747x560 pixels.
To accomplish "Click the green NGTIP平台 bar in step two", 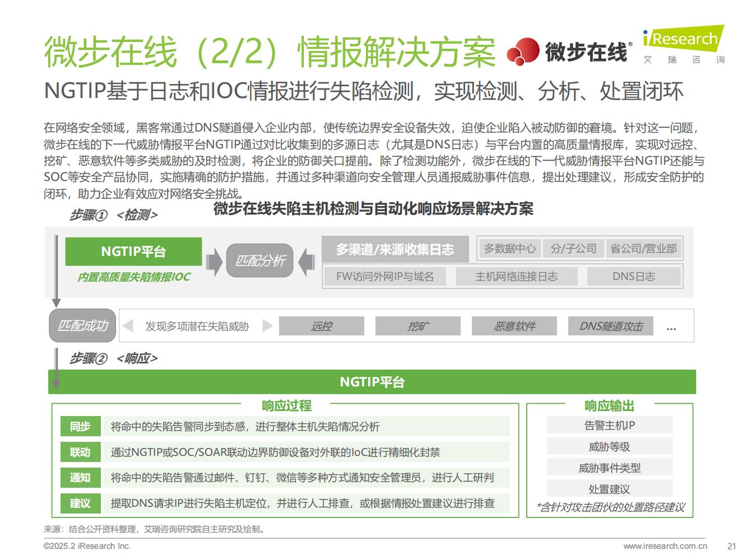I will 372,382.
